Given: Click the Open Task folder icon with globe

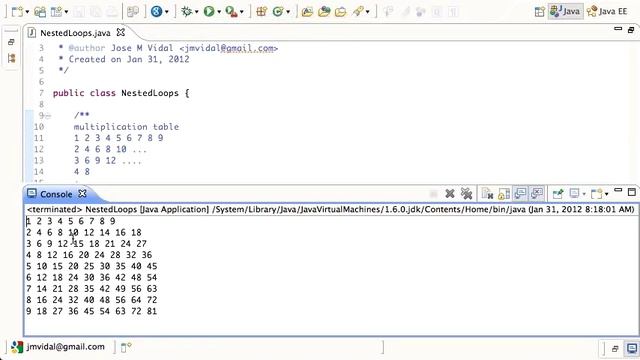Looking at the screenshot, I should tap(324, 11).
